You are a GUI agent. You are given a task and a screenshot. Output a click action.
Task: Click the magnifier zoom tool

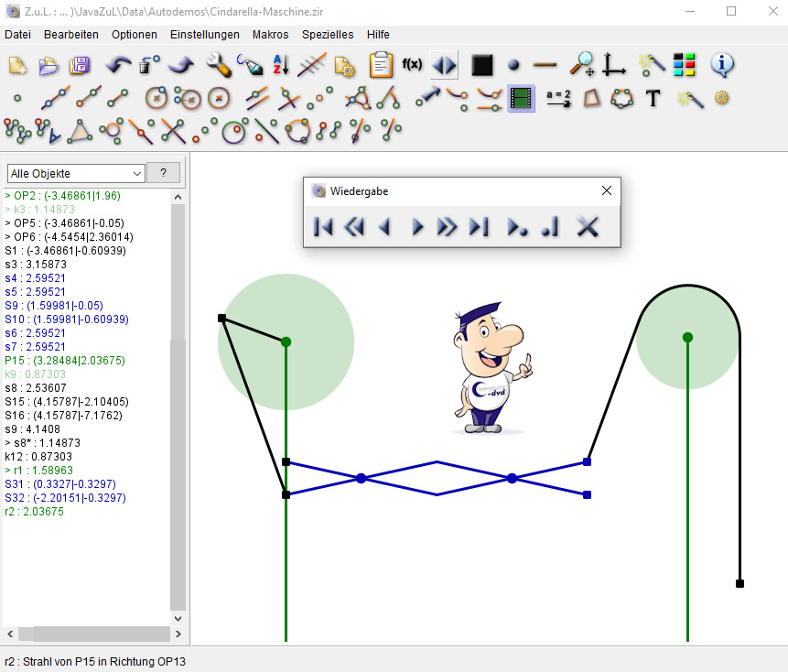581,65
